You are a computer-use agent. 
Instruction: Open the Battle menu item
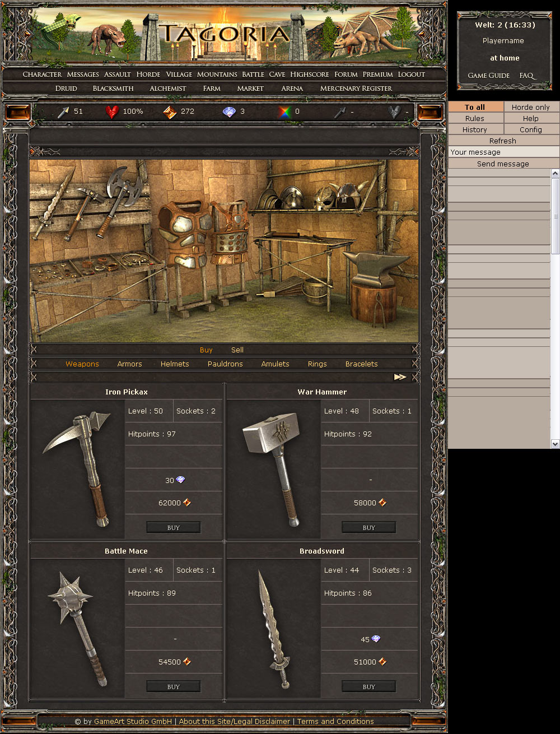(x=253, y=74)
